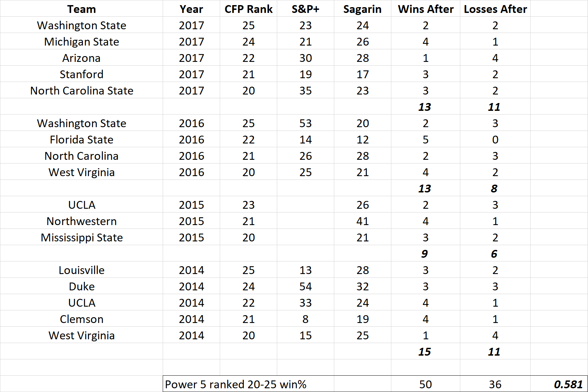Select the Losses After header cell

[495, 8]
